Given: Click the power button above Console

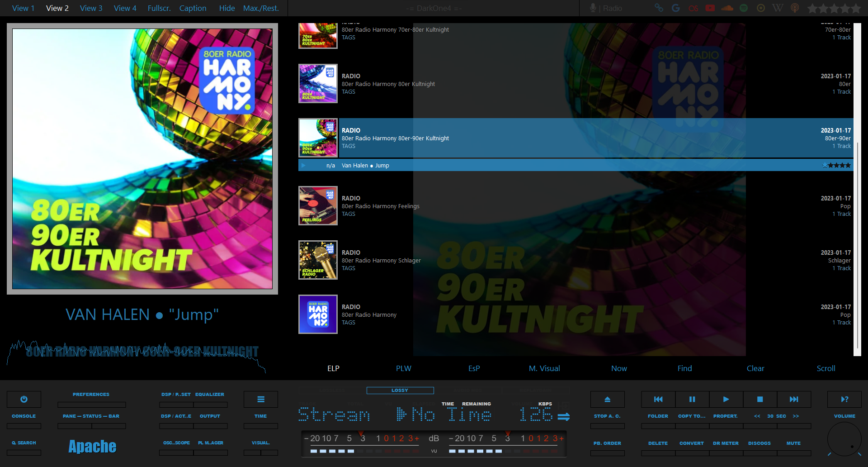Looking at the screenshot, I should (24, 399).
